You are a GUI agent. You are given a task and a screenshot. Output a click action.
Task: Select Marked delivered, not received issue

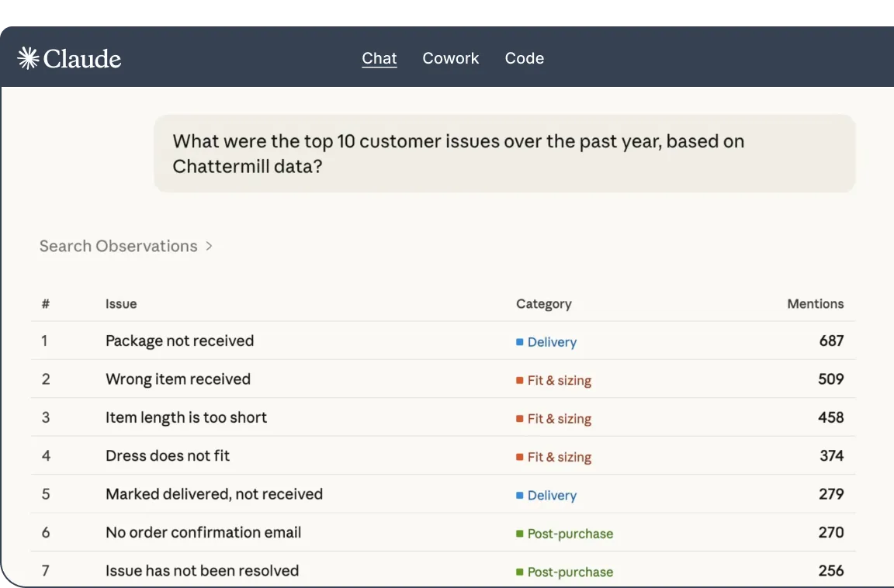(214, 493)
